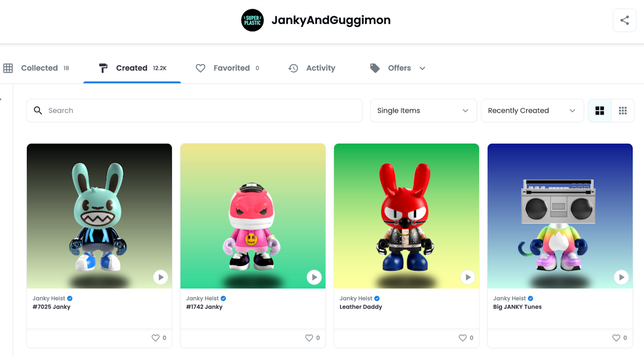The image size is (644, 357).
Task: View the Activity tab
Action: [x=312, y=68]
